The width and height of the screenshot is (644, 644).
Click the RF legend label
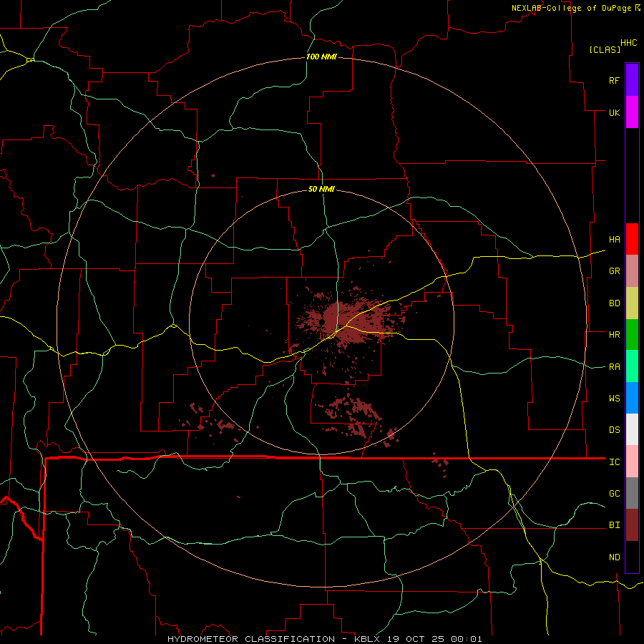coord(614,80)
